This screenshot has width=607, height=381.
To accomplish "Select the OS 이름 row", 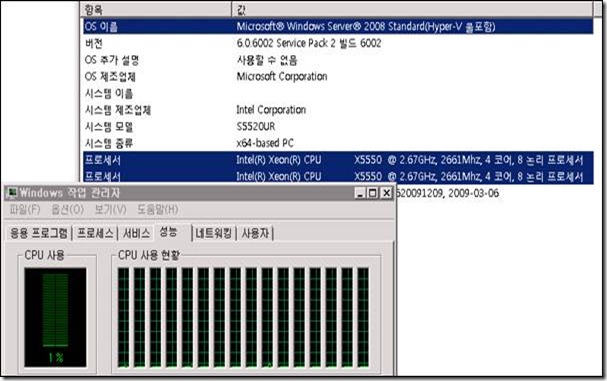I will [338, 26].
